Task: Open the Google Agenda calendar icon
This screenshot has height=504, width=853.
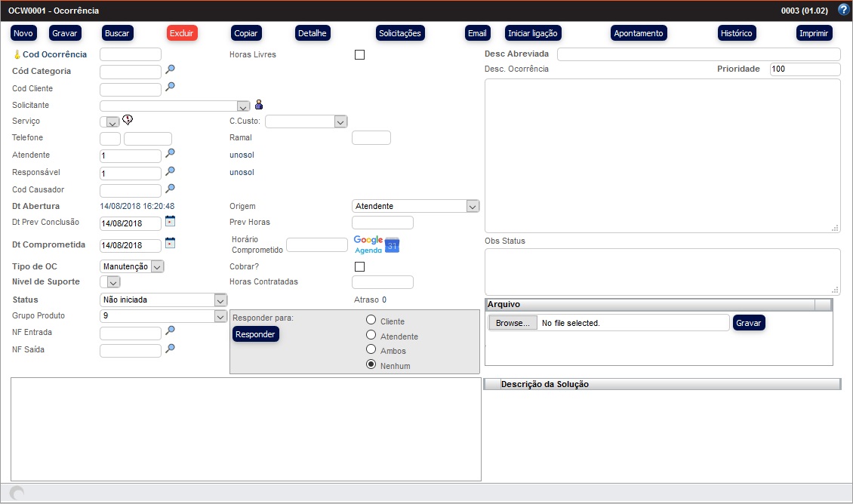Action: point(392,245)
